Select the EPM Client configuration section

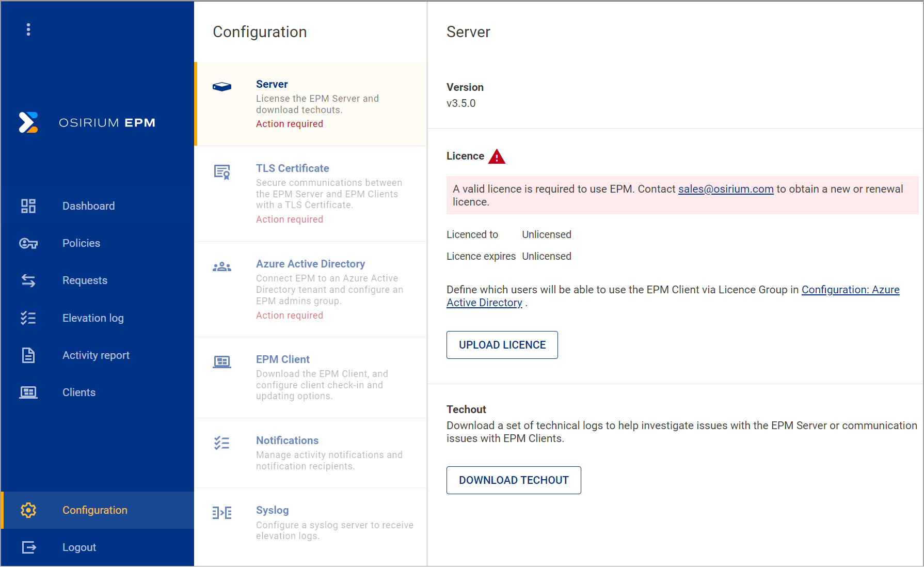(x=311, y=377)
